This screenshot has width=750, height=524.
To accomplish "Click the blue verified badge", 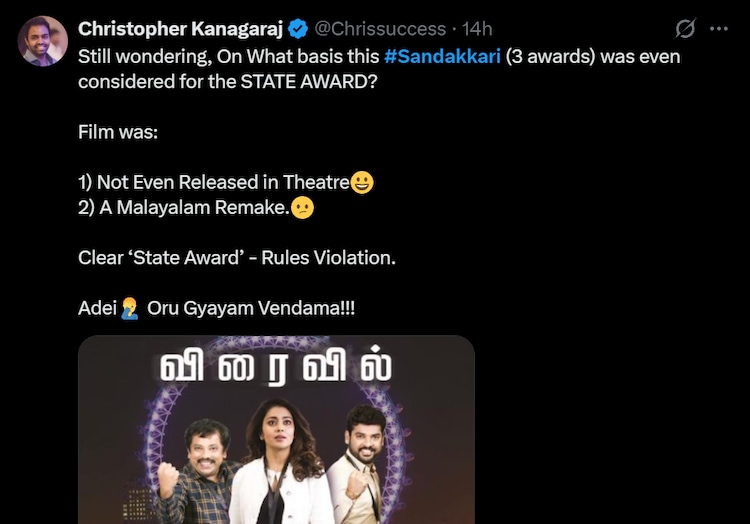I will pos(299,29).
